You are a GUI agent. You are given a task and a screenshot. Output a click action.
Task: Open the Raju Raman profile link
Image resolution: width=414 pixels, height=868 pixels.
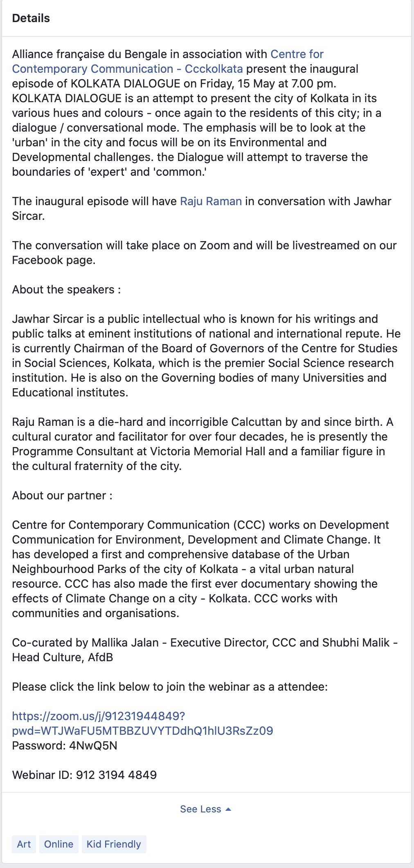point(211,201)
